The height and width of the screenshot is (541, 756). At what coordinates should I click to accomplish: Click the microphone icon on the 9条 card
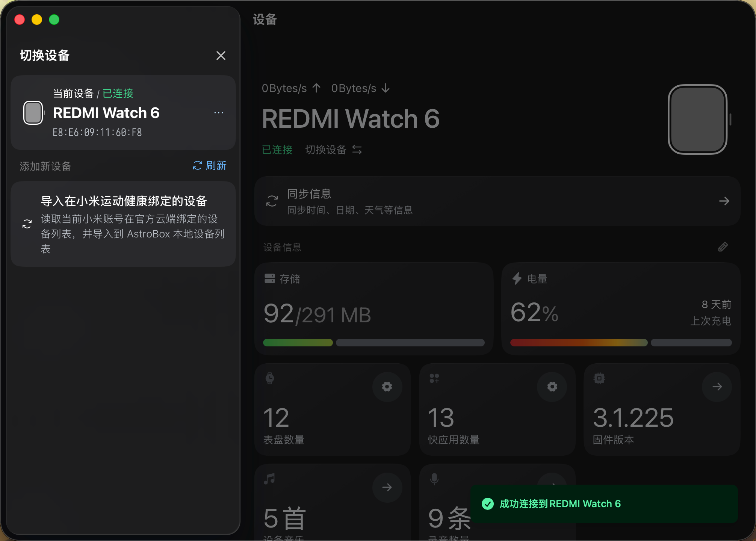pos(434,479)
